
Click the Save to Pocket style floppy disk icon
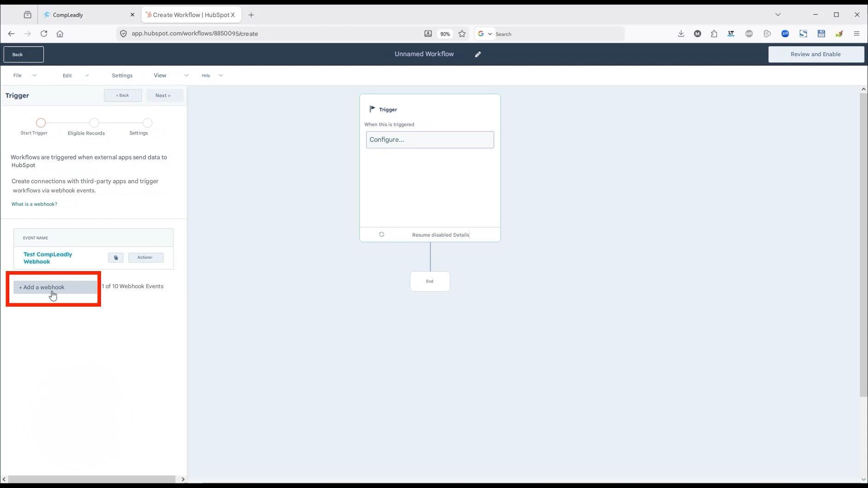[821, 34]
